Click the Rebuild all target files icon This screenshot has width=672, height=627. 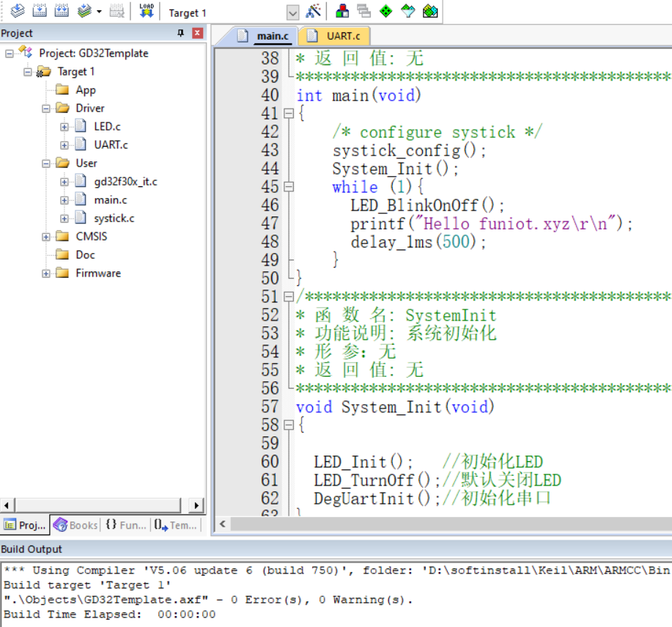(x=62, y=10)
